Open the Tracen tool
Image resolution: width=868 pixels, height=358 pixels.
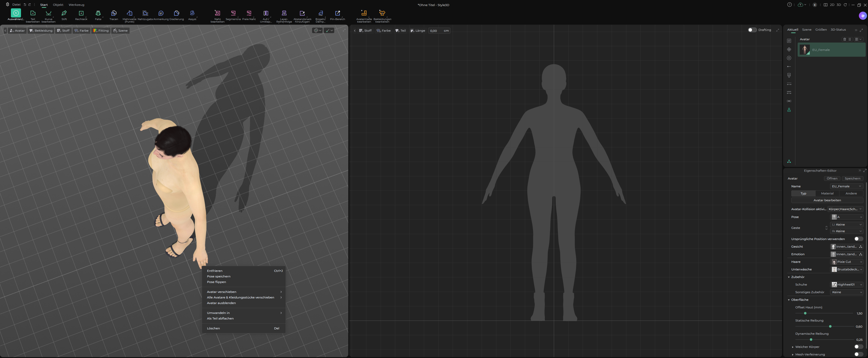coord(114,15)
